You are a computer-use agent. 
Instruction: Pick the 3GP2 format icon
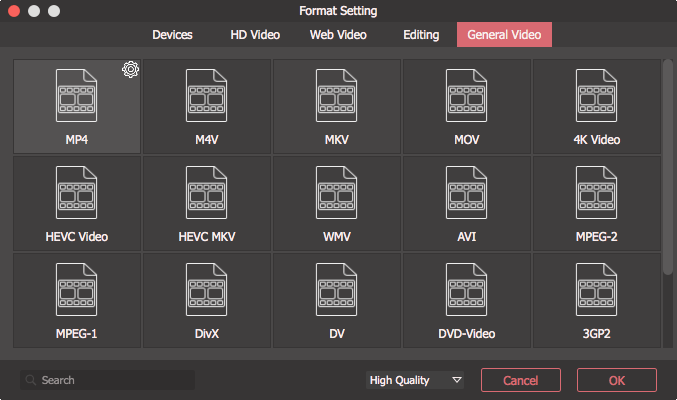pos(596,289)
